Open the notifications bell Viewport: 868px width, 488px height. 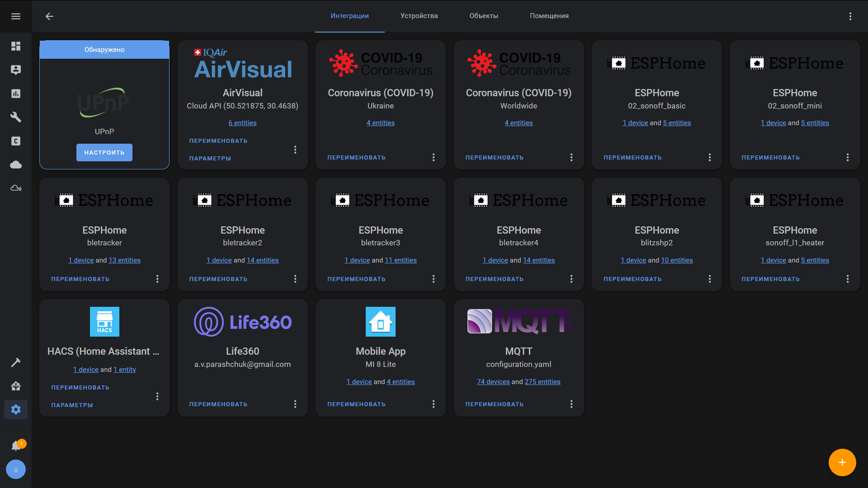click(17, 446)
